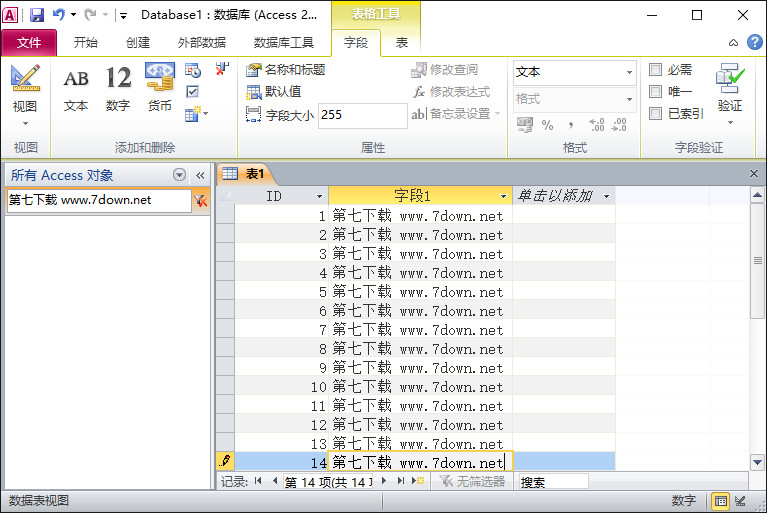The image size is (767, 513).
Task: Switch to the 表 (Table) ribbon tab
Action: click(402, 43)
